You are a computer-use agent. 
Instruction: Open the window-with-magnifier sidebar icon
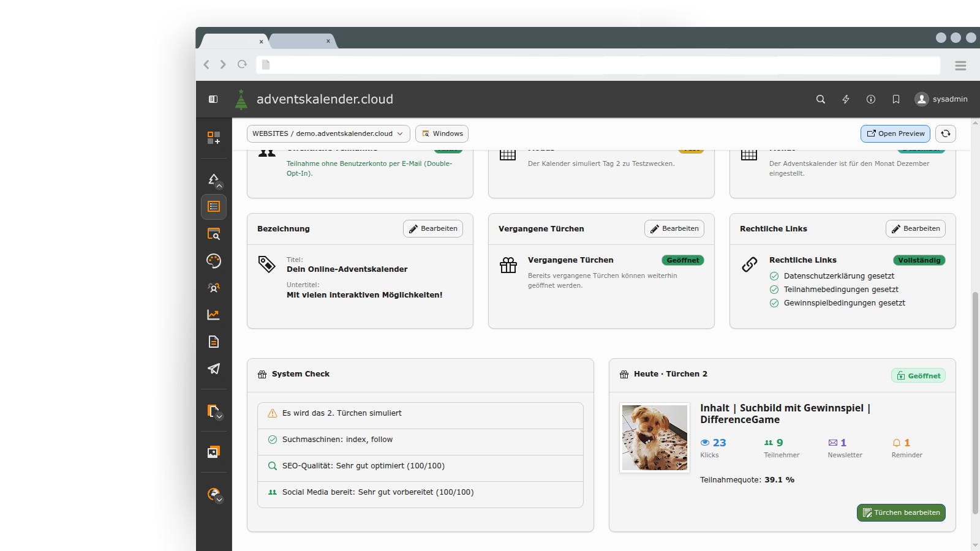[214, 234]
